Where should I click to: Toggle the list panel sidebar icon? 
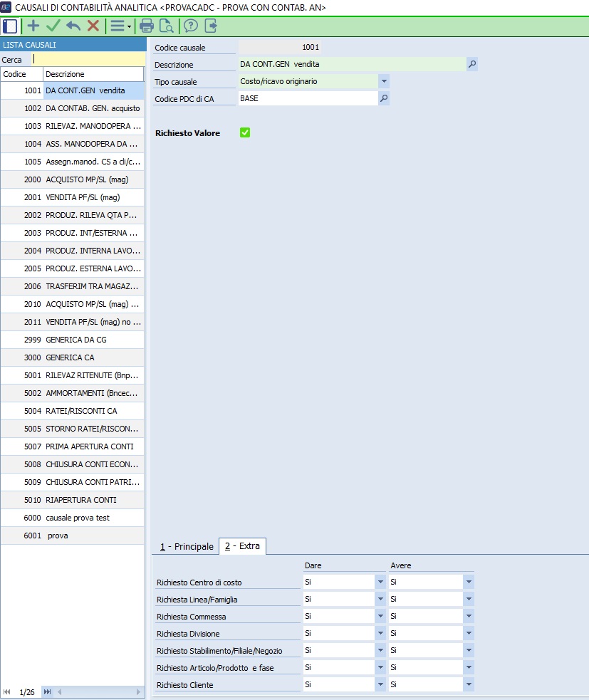pyautogui.click(x=10, y=26)
